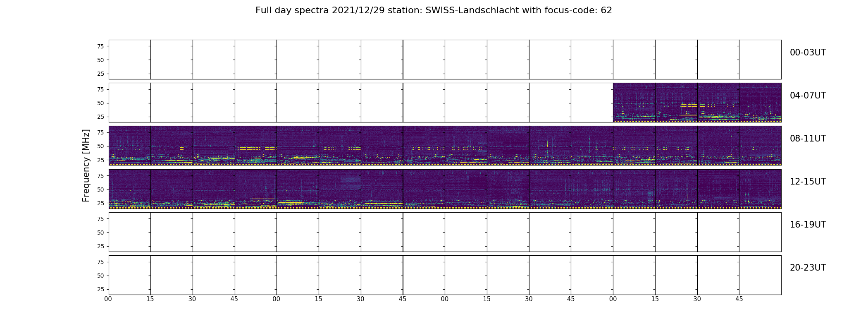Click the 25 tick label of the 08-11UT row

point(100,160)
